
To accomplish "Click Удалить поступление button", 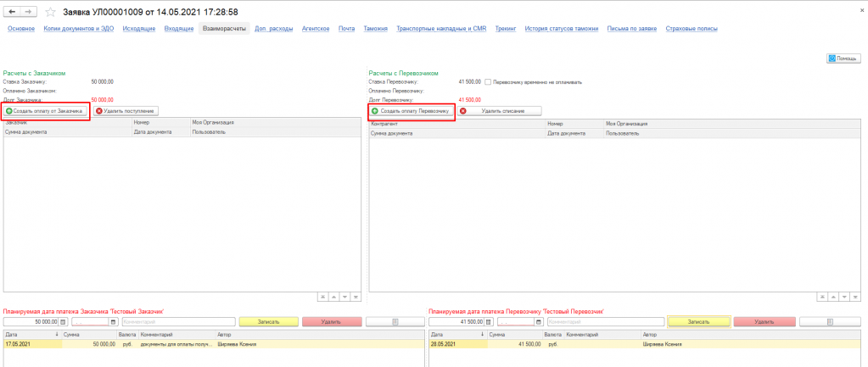I will point(126,111).
